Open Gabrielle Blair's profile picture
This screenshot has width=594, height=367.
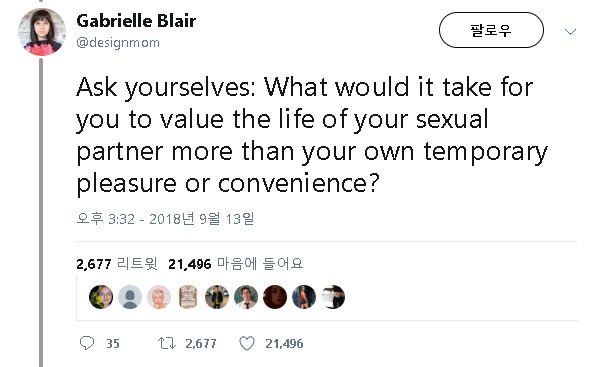coord(42,32)
